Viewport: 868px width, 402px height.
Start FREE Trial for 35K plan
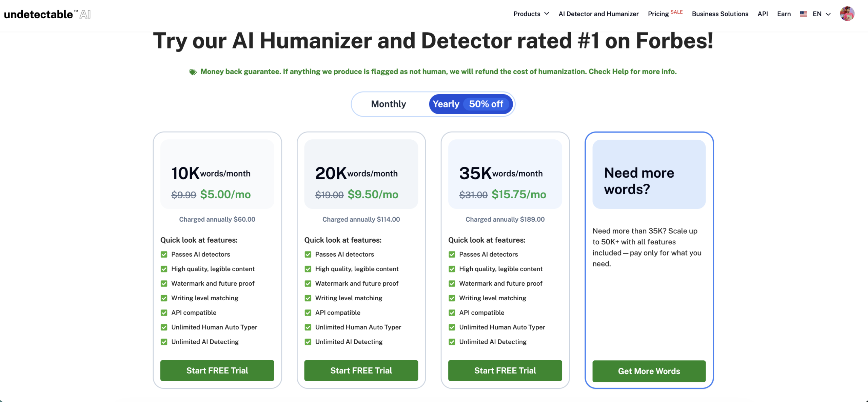505,370
